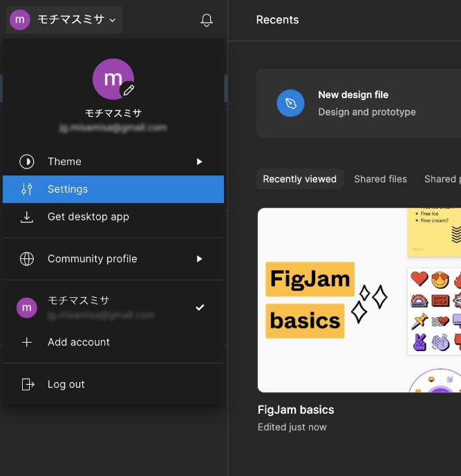Viewport: 461px width, 476px height.
Task: Click the download icon for desktop app
Action: 27,217
